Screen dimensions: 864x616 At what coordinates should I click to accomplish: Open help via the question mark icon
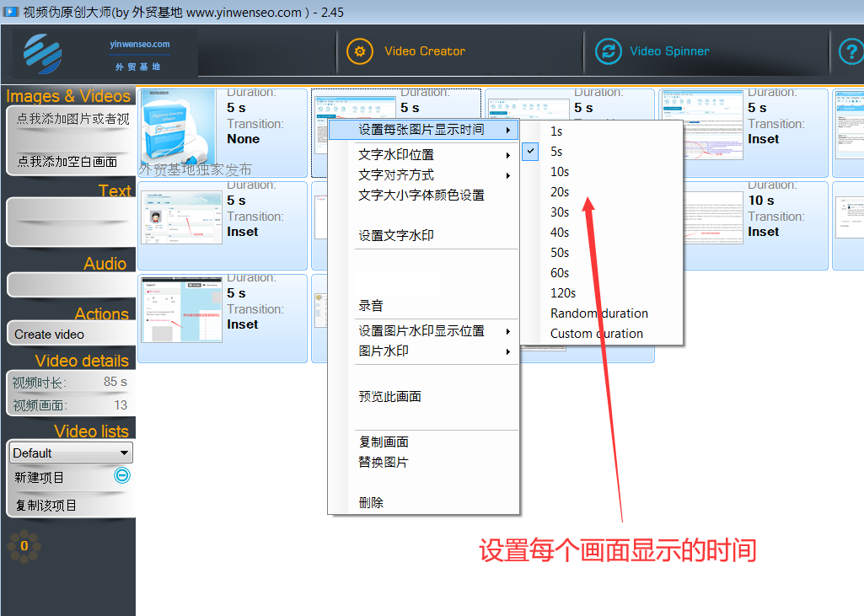tap(850, 52)
